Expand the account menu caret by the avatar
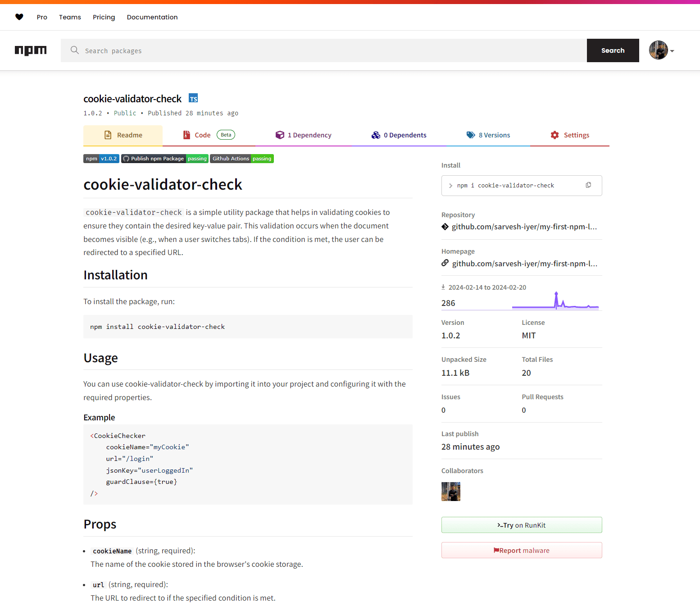 [x=672, y=51]
